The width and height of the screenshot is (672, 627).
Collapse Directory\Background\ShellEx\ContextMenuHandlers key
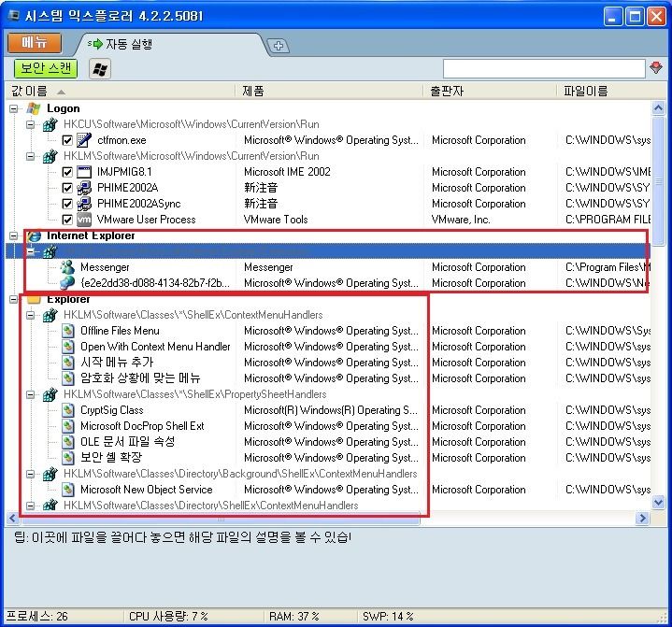31,474
